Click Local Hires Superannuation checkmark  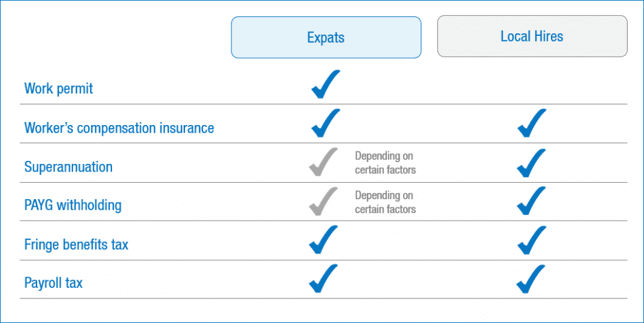click(531, 163)
